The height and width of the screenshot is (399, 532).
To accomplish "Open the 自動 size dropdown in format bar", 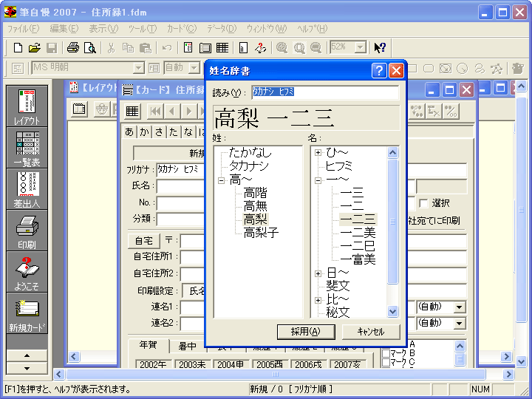I will (194, 68).
